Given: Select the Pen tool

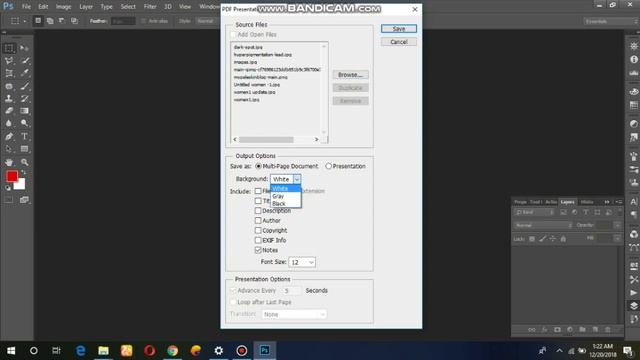Looking at the screenshot, I should [9, 136].
